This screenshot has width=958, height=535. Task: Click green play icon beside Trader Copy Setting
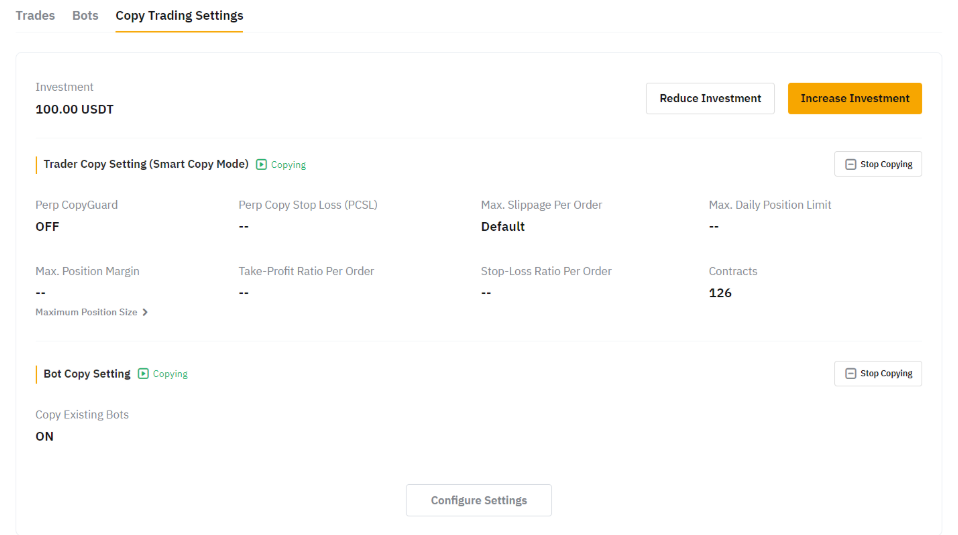(x=261, y=164)
